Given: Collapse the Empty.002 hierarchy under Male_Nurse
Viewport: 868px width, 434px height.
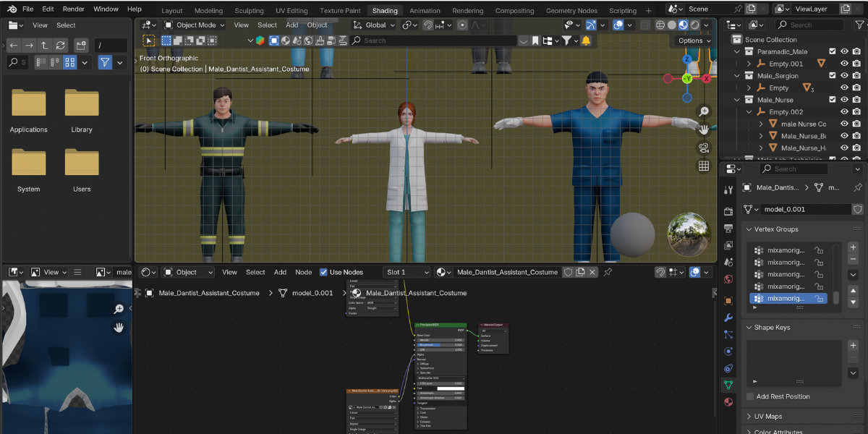Looking at the screenshot, I should tap(749, 111).
